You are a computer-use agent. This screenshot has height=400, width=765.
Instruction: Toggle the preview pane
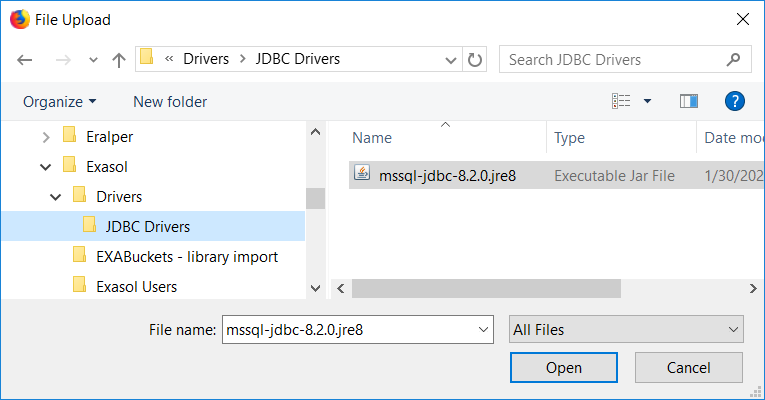[x=689, y=101]
